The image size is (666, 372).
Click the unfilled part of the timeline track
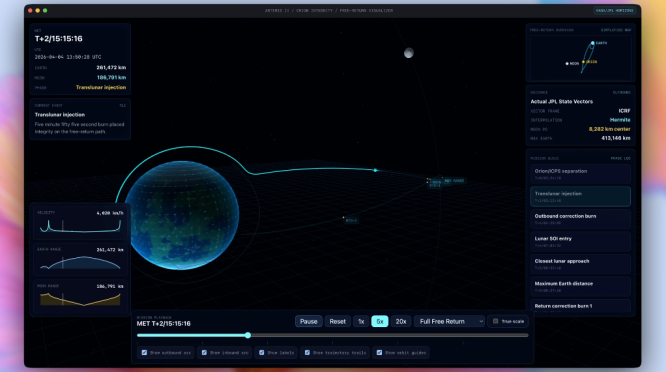tap(389, 335)
